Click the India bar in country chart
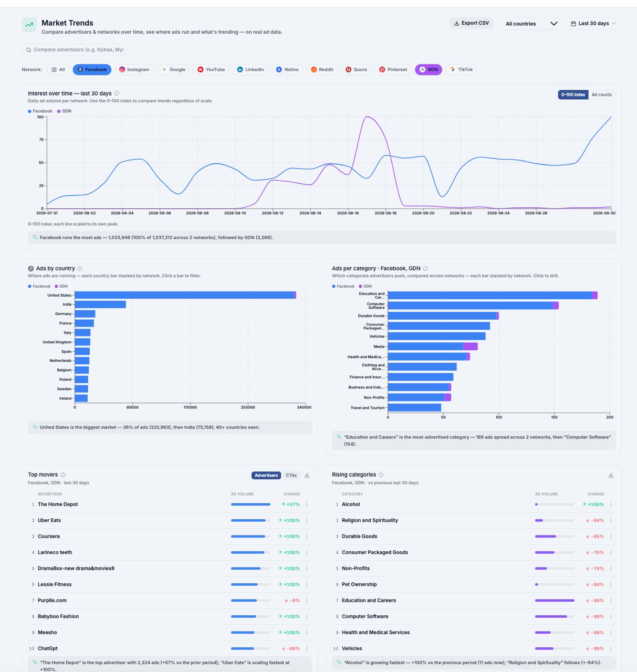 (100, 304)
